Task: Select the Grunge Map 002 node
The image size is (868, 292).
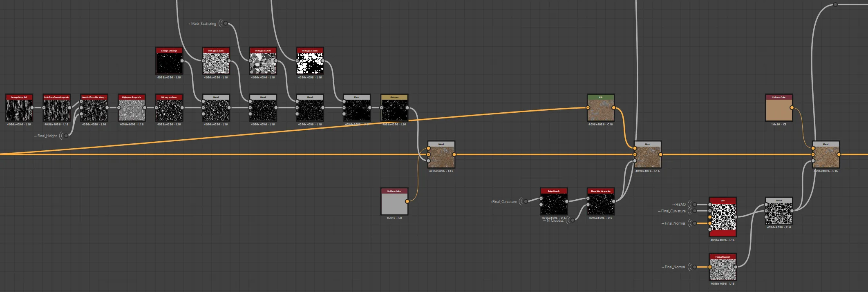Action: pos(19,108)
